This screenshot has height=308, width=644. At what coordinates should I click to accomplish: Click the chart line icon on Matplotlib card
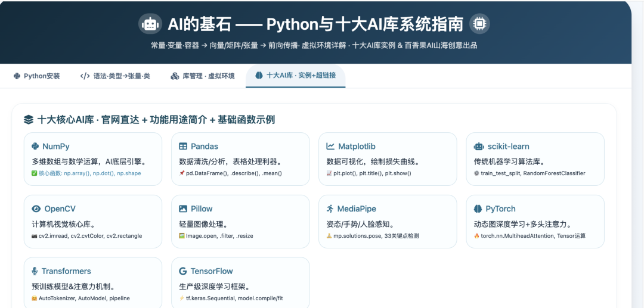pos(330,147)
